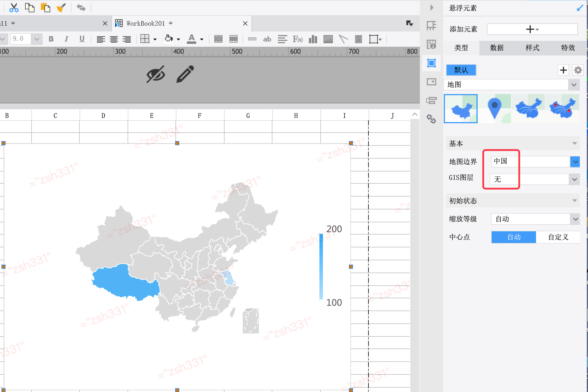The height and width of the screenshot is (392, 588).
Task: Toggle Bold formatting
Action: (51, 39)
